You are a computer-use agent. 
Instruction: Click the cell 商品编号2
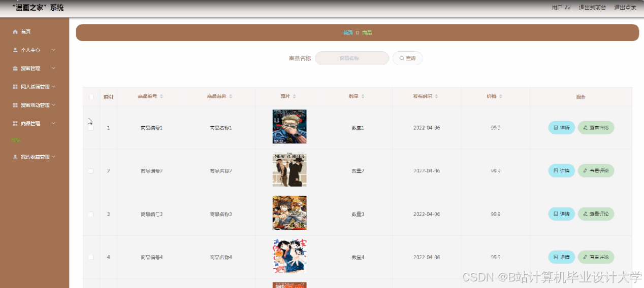(151, 171)
